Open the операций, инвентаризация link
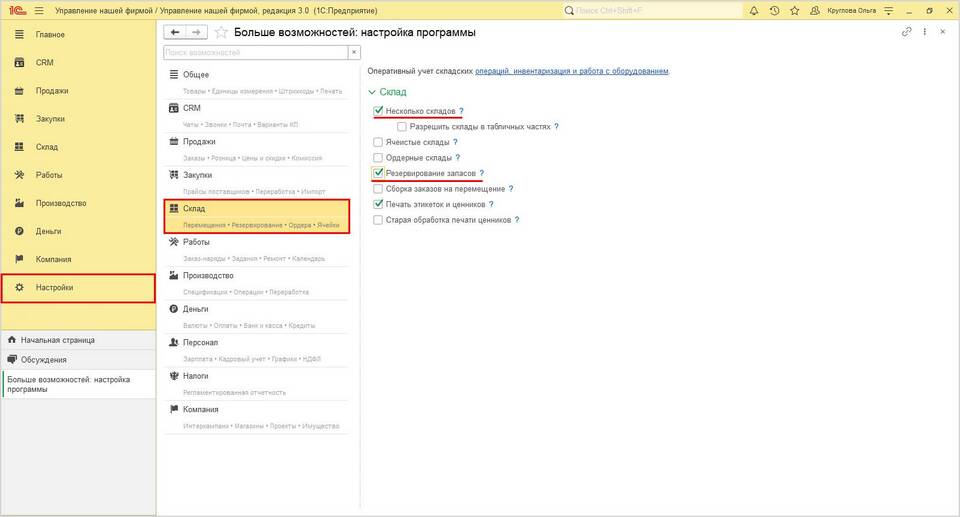This screenshot has width=960, height=517. point(572,71)
